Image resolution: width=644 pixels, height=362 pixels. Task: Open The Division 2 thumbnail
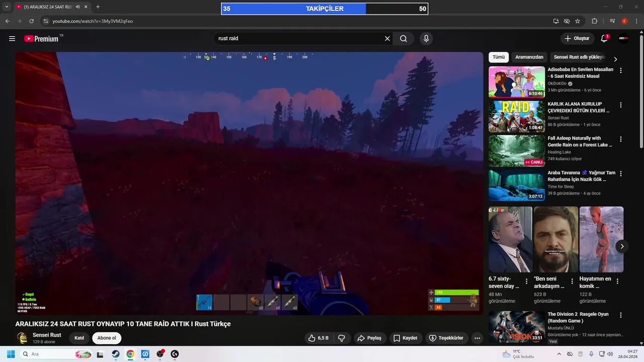(x=517, y=327)
